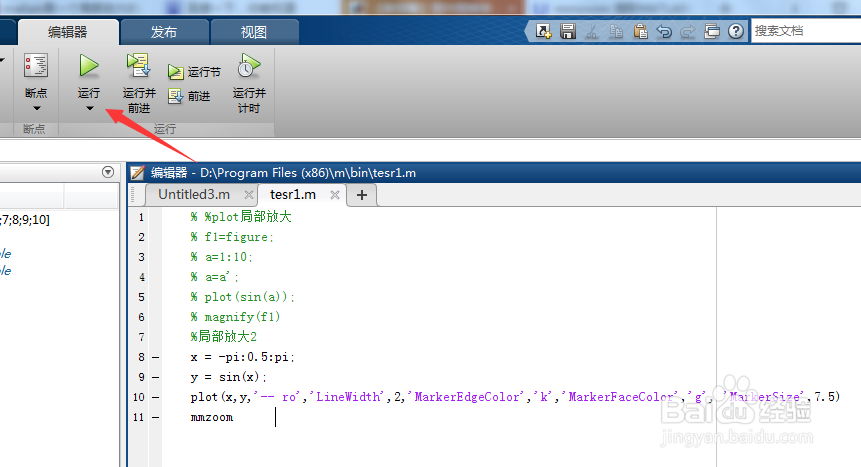Click the Advance button
The image size is (861, 467).
pyautogui.click(x=189, y=96)
